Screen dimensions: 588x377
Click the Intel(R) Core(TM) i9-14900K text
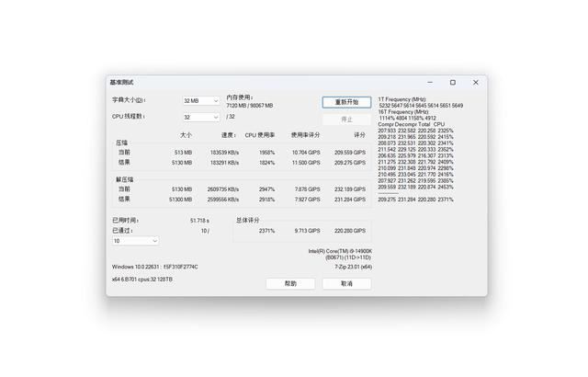(x=340, y=251)
